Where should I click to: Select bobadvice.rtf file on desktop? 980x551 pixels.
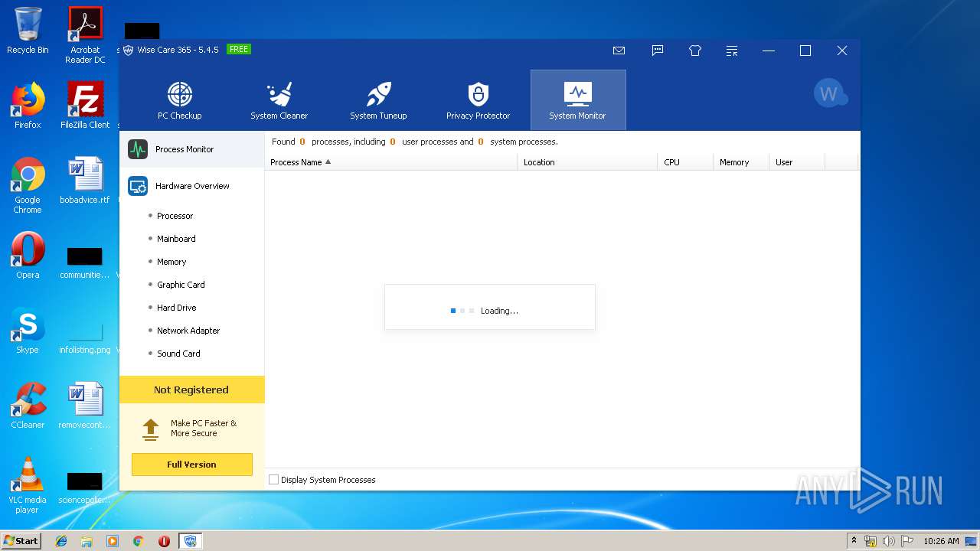point(85,181)
